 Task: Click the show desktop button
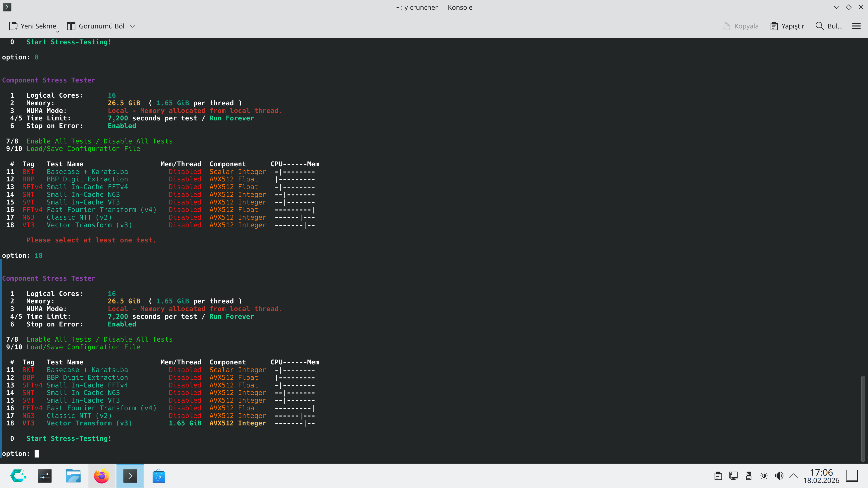(x=852, y=476)
